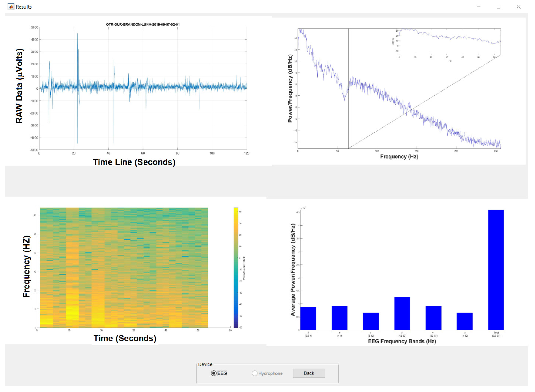Select the Hydrophone device option
535x392 pixels.
click(x=255, y=373)
